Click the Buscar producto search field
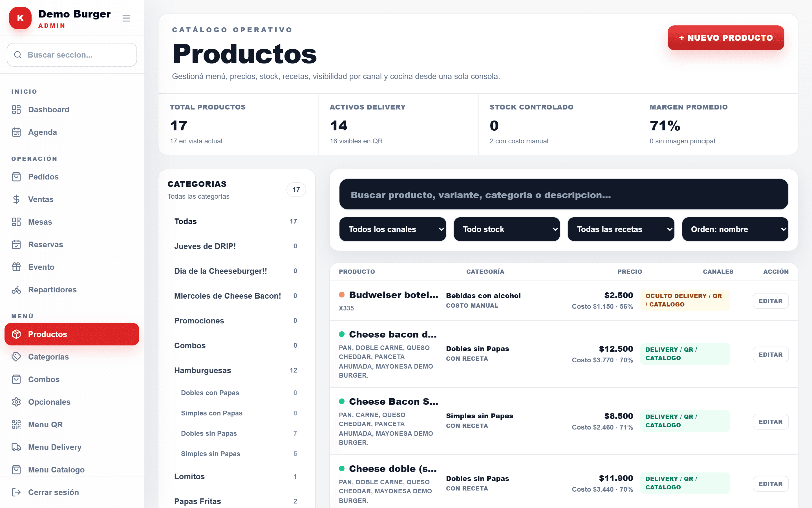Image resolution: width=812 pixels, height=508 pixels. point(563,194)
